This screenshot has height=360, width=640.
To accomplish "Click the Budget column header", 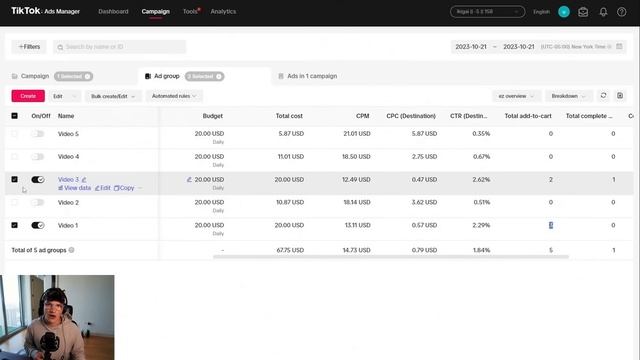I will (x=213, y=116).
